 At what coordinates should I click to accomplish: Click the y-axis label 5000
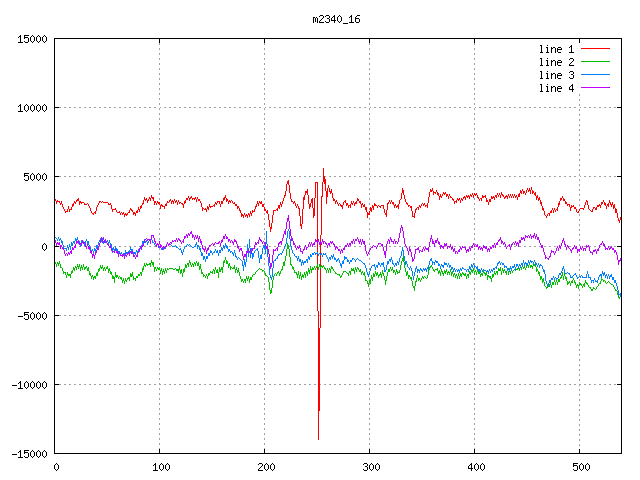coord(36,177)
